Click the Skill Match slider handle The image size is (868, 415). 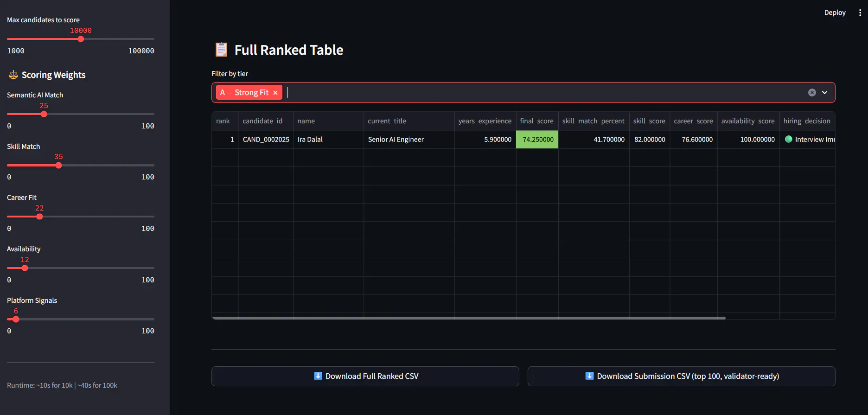(x=59, y=165)
